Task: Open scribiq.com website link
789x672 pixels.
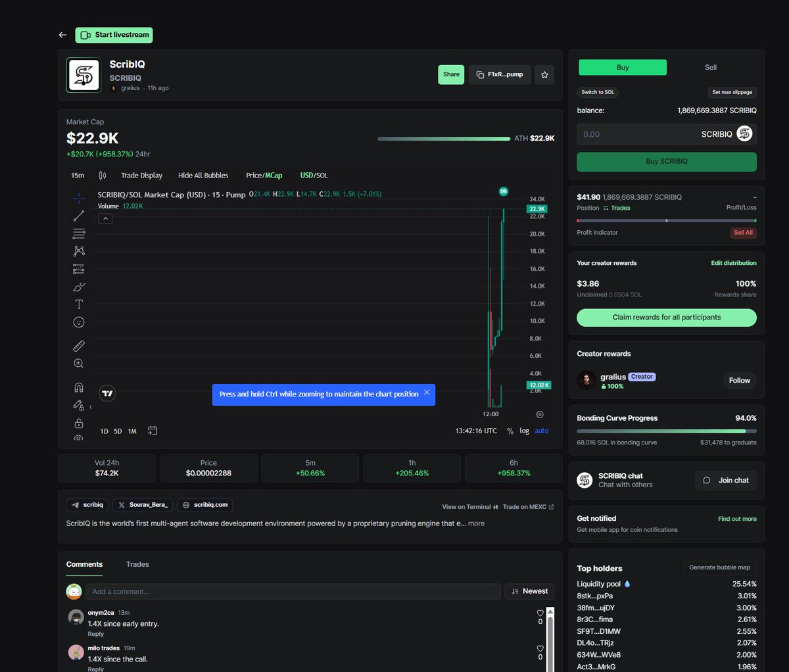Action: (x=204, y=505)
